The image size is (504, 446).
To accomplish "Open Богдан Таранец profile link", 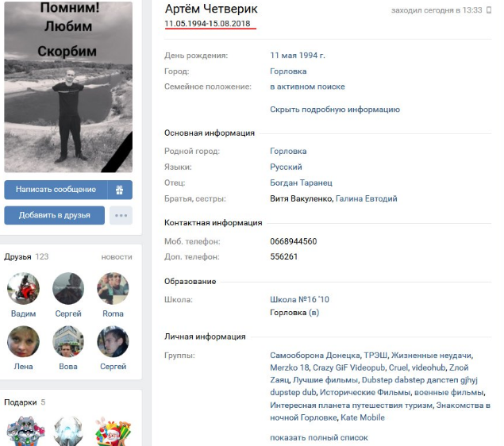I will (301, 183).
